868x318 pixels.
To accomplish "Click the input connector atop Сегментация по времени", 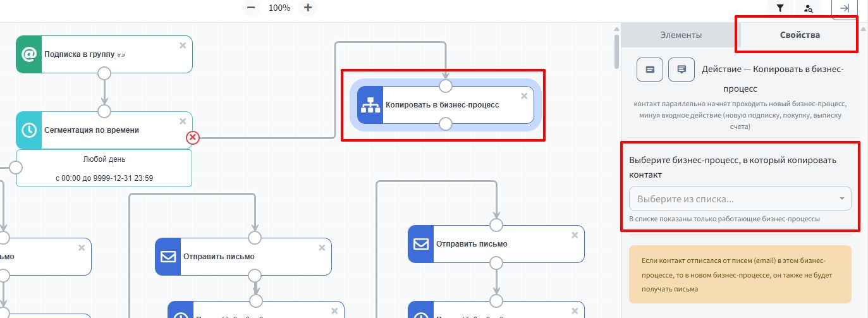I will pyautogui.click(x=104, y=111).
